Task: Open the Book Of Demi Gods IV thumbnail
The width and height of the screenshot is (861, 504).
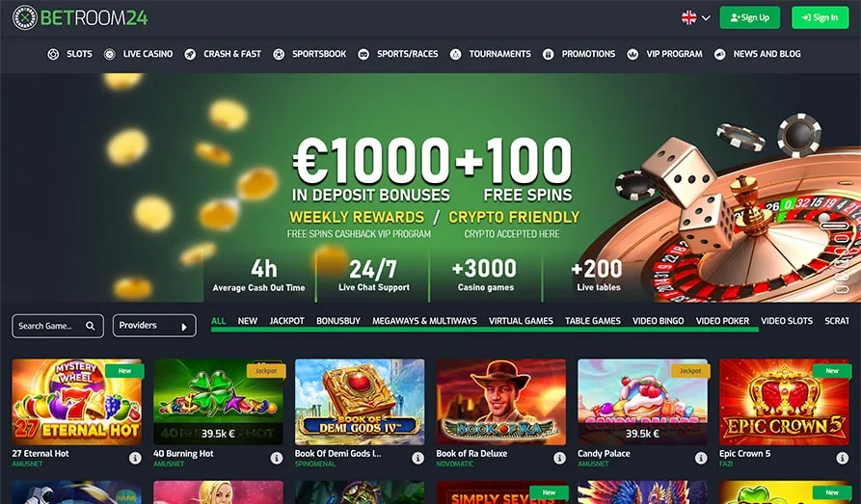Action: tap(360, 402)
